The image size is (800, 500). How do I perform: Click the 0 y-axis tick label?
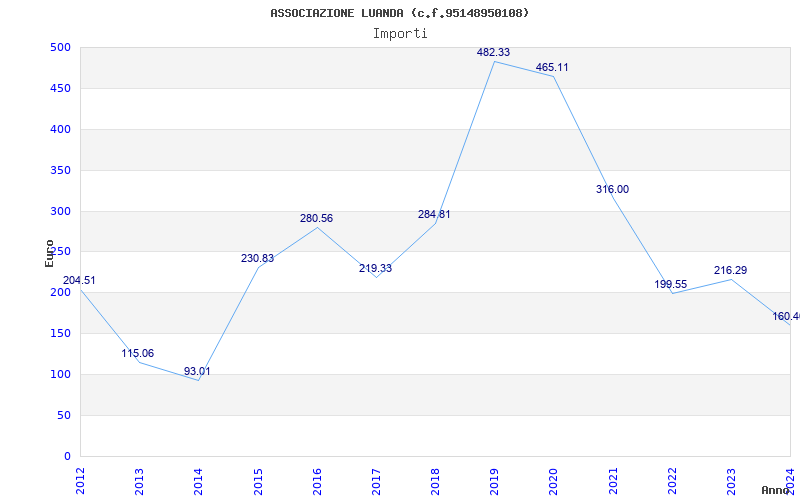[67, 456]
